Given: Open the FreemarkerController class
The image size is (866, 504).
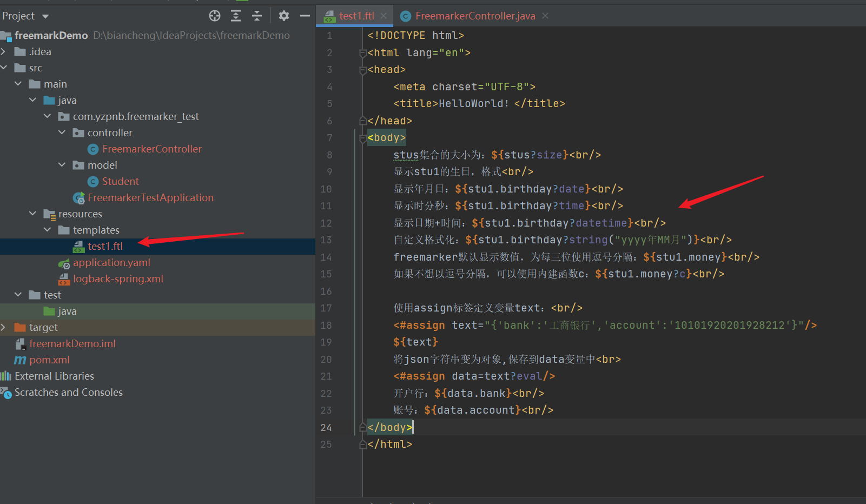Looking at the screenshot, I should coord(151,149).
